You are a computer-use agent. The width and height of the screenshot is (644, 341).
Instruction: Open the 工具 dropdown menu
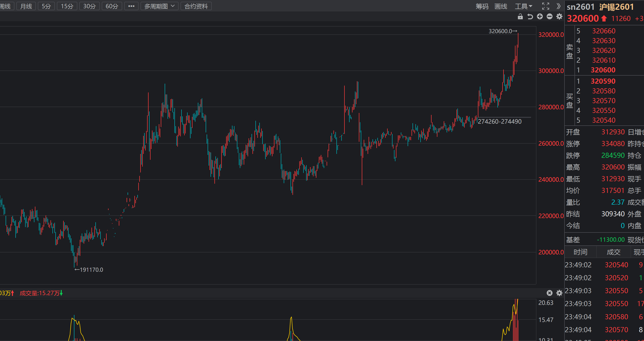523,6
